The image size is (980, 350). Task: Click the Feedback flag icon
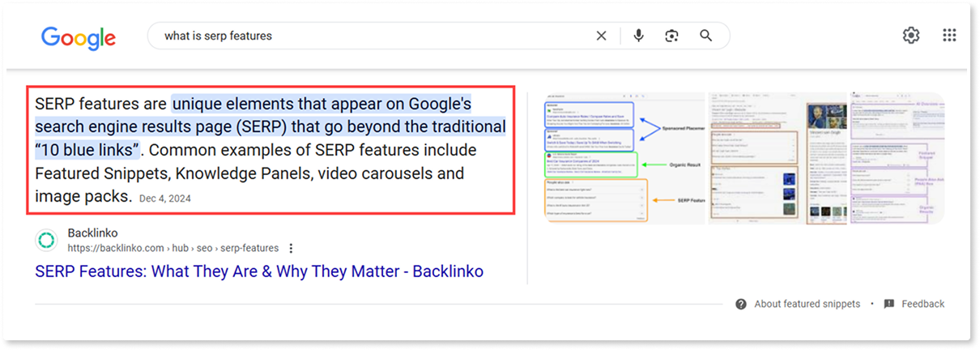coord(888,304)
